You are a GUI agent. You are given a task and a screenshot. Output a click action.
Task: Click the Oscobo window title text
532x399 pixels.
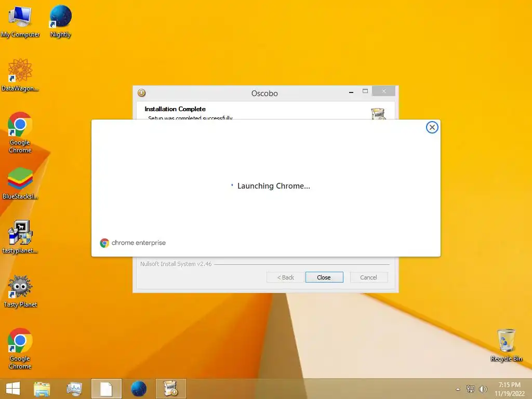(264, 94)
